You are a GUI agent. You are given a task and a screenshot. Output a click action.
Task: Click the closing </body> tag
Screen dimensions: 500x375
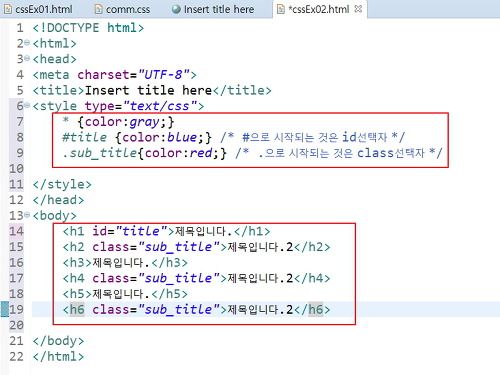click(58, 341)
